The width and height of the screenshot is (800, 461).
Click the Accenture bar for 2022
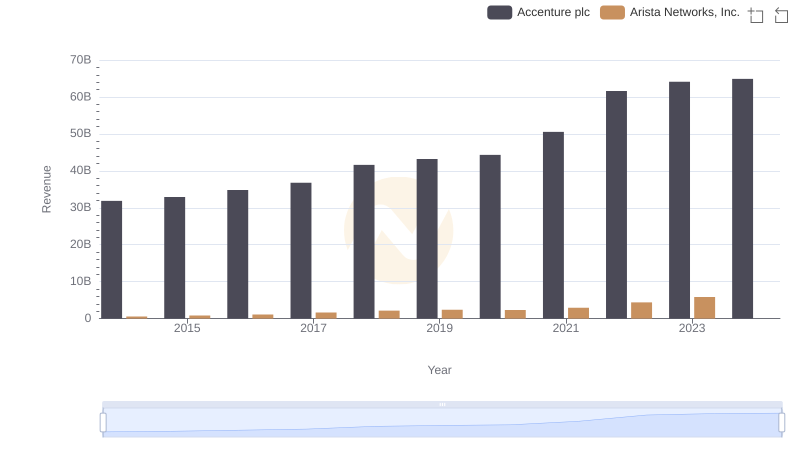pyautogui.click(x=616, y=205)
